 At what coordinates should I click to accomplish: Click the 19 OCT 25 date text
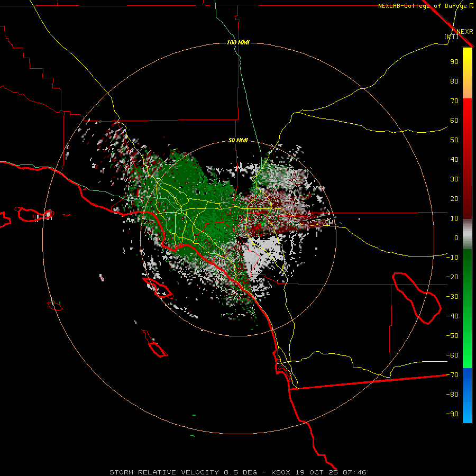(x=317, y=472)
